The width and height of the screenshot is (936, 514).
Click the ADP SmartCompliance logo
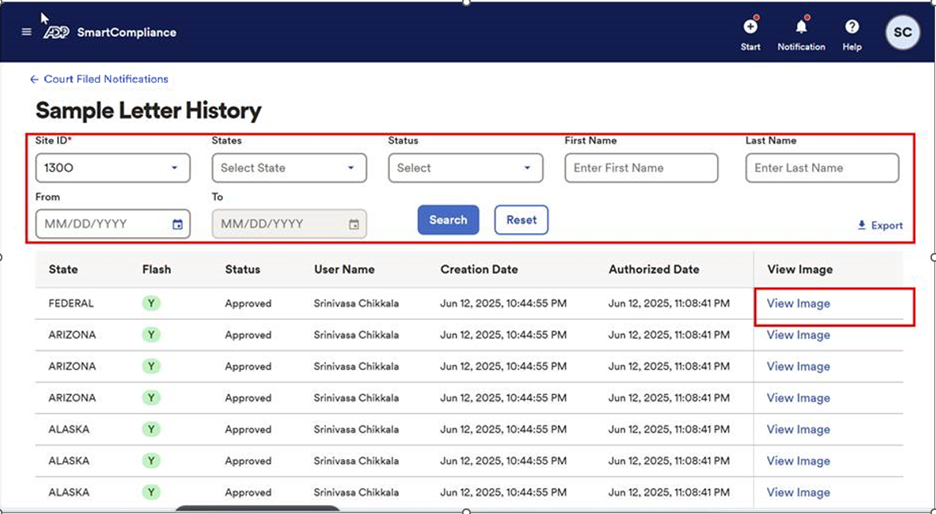[x=110, y=32]
